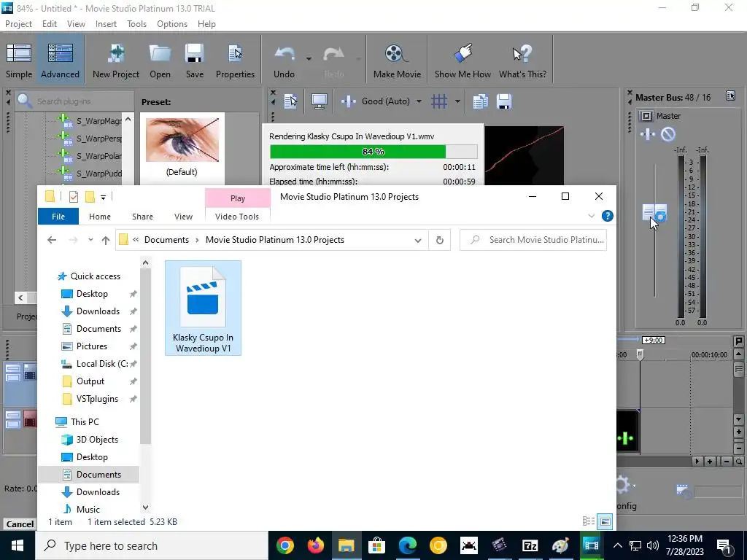Undo the last action
This screenshot has width=747, height=560.
[284, 61]
